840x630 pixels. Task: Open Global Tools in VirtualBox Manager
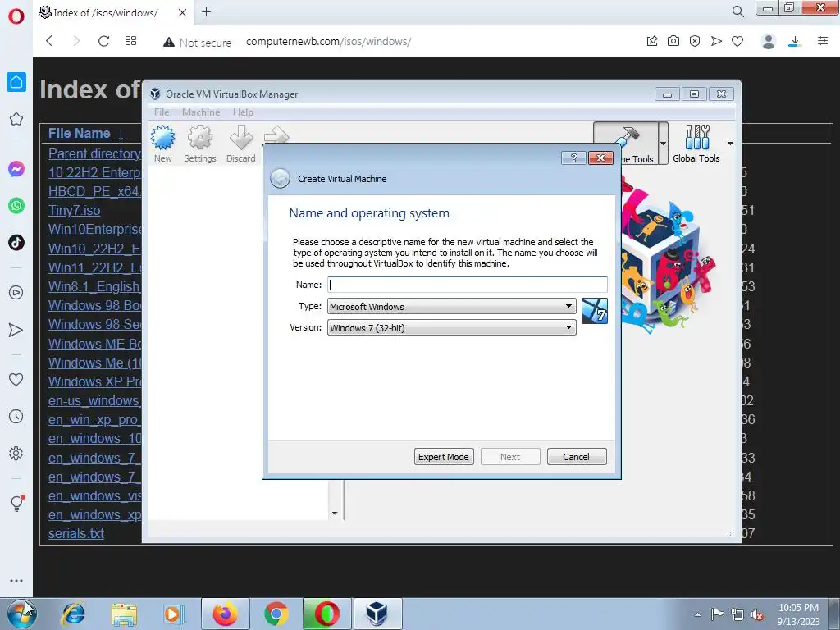(696, 143)
